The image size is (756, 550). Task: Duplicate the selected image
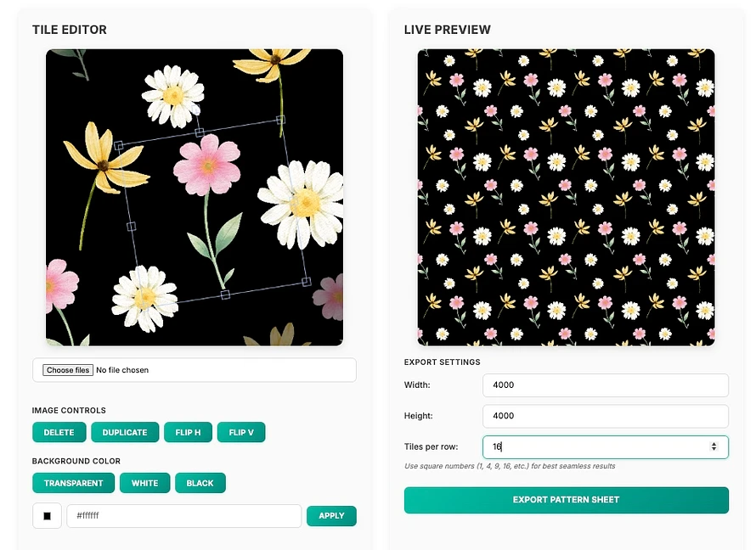125,432
